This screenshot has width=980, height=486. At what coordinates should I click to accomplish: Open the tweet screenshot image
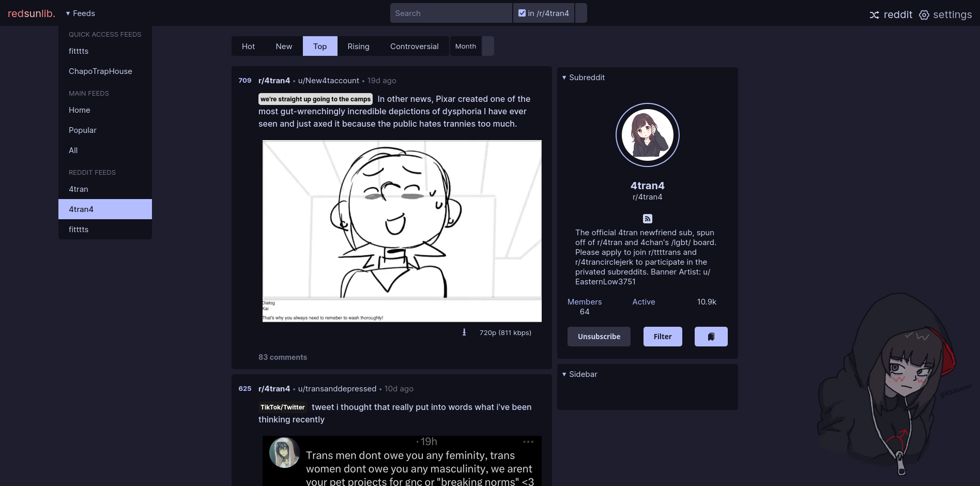[x=402, y=461]
